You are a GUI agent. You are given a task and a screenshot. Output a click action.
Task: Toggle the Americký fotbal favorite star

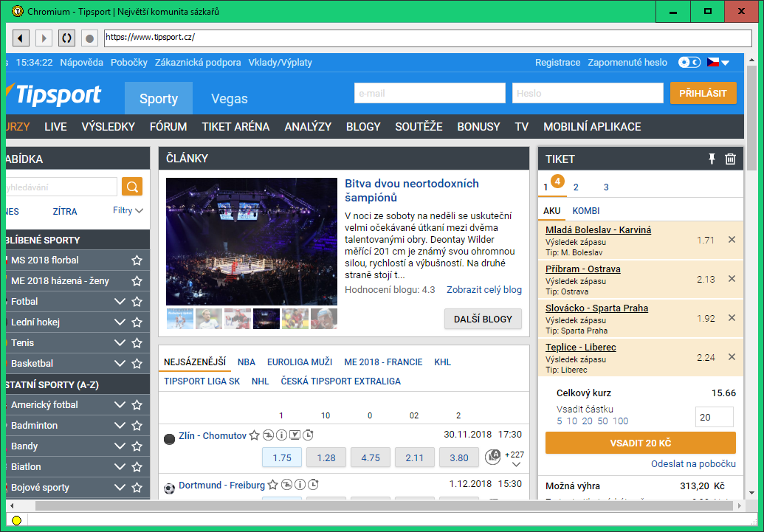click(x=137, y=405)
